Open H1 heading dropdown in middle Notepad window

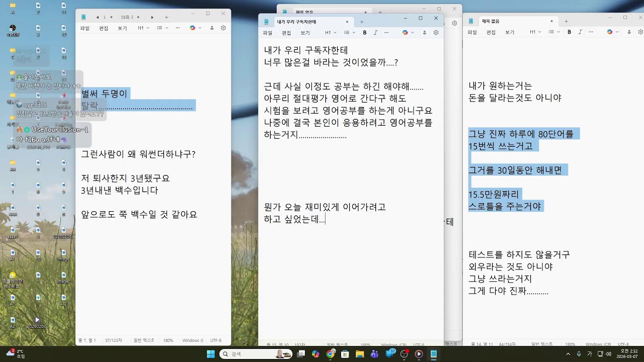(331, 33)
